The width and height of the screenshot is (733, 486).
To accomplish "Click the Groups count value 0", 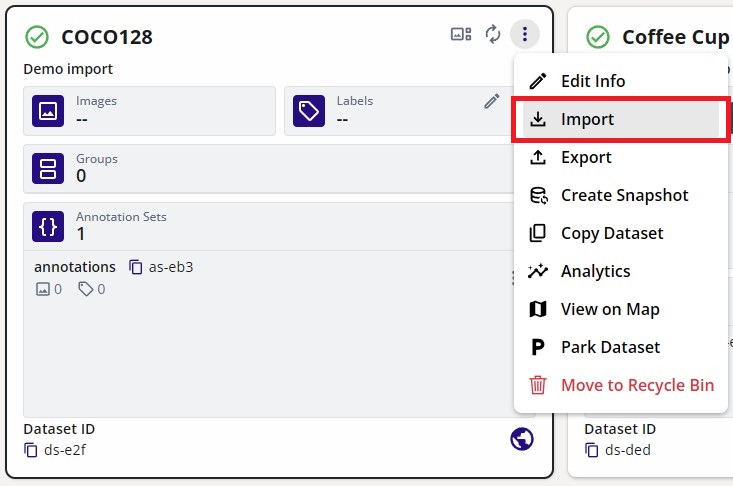I will (x=81, y=176).
